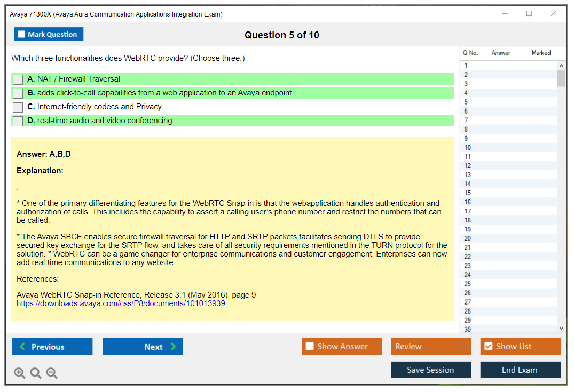Click the zoom out magnifier icon
574x392 pixels.
click(x=52, y=373)
